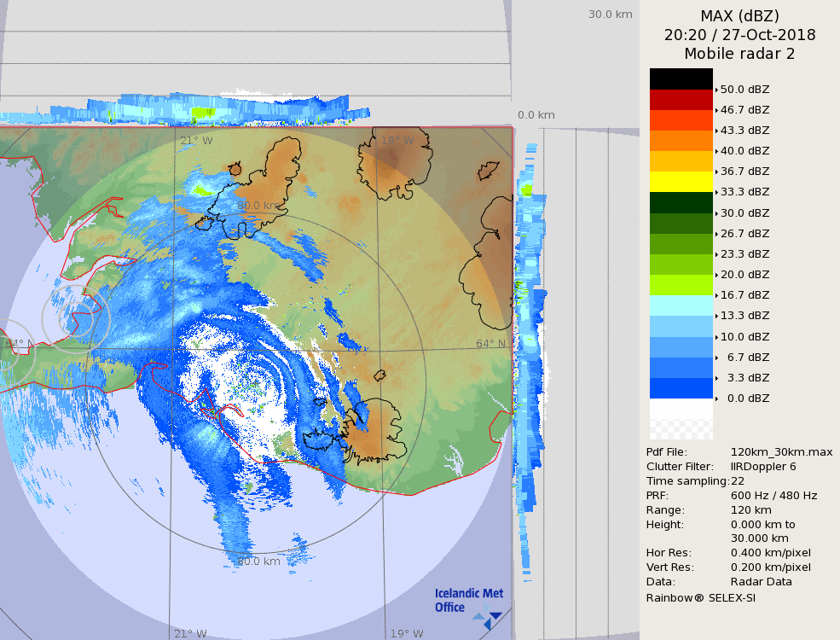Select the dark red 46.7 dBZ swatch
This screenshot has height=640, width=840.
(681, 100)
